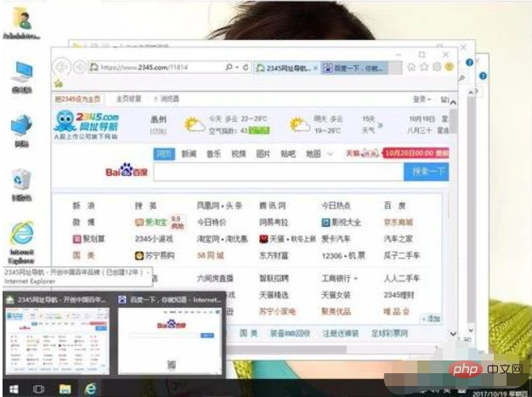This screenshot has height=397, width=532.
Task: Open the Recycle Bin desktop icon
Action: pos(22,184)
